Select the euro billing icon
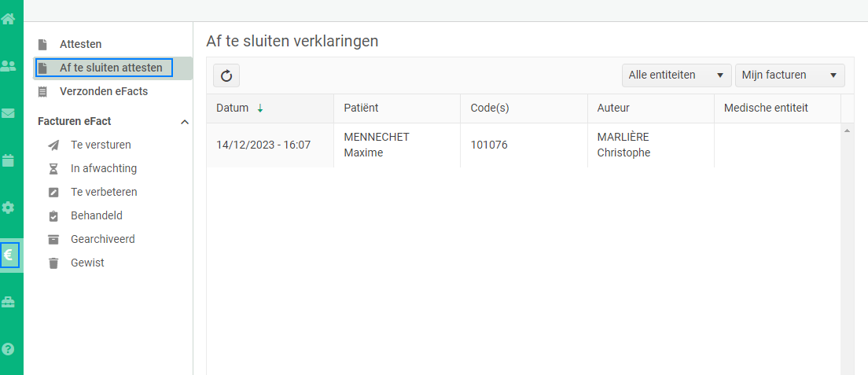The width and height of the screenshot is (868, 375). pos(9,255)
